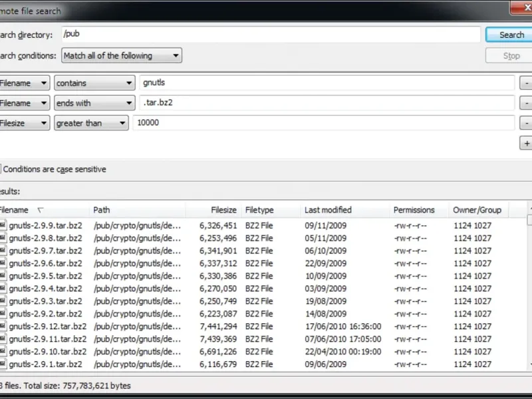Click the file icon of gnutls-2.9.4.tar.bz2

pos(3,289)
